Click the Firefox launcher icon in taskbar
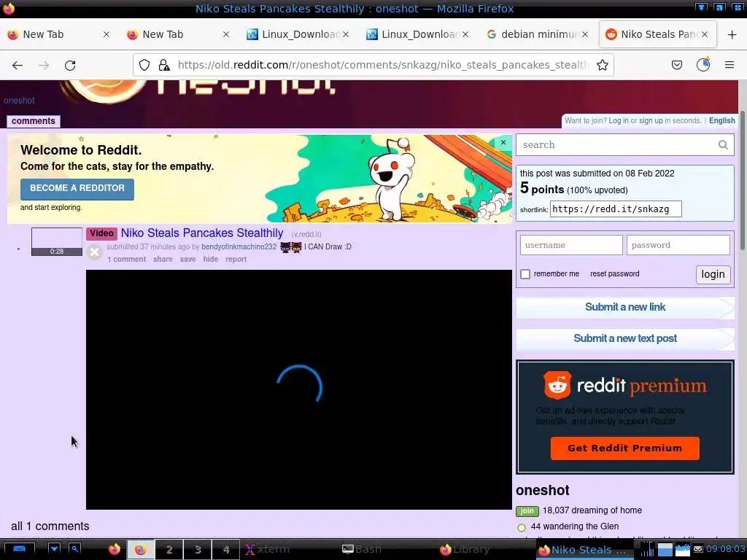Screen dimensions: 747x560 [x=115, y=550]
